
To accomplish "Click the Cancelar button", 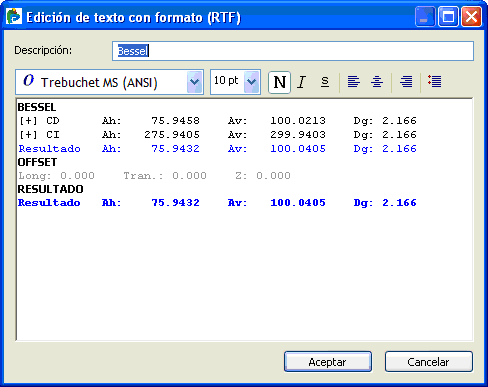I will tap(429, 362).
